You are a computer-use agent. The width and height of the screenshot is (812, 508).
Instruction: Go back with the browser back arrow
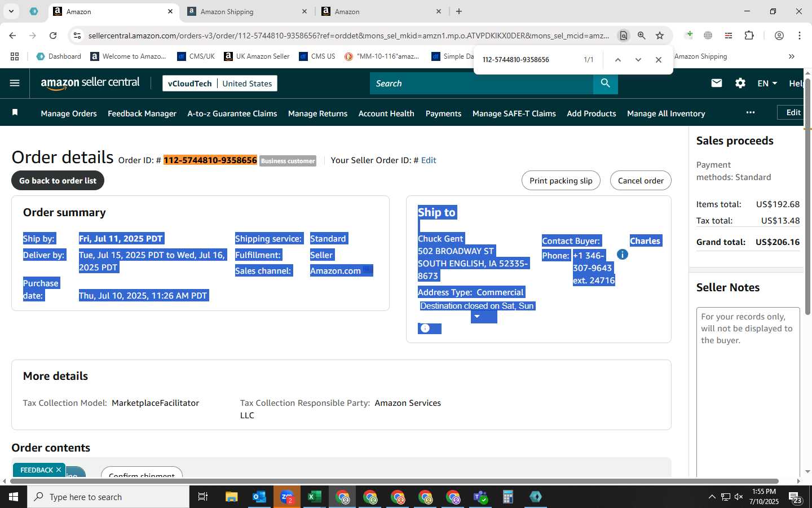[x=12, y=36]
